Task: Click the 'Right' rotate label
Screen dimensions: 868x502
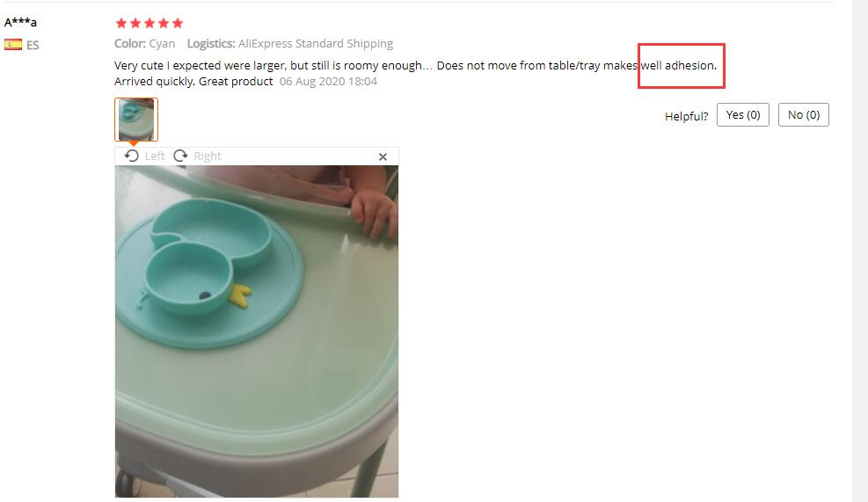Action: point(208,156)
